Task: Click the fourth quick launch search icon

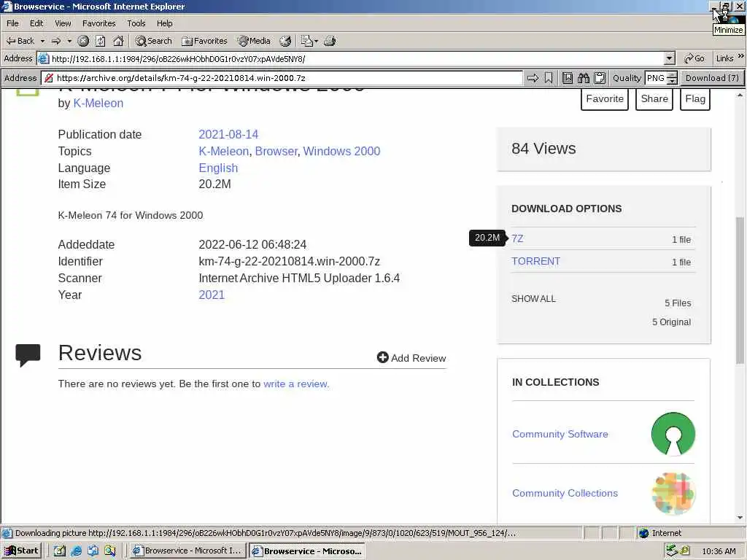Action: 110,551
